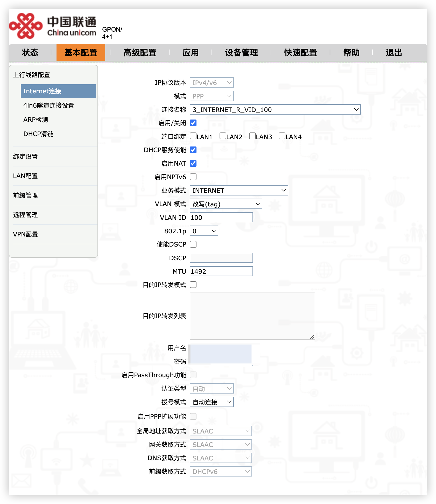Enable 目的IP转发模式 checkbox

(193, 285)
